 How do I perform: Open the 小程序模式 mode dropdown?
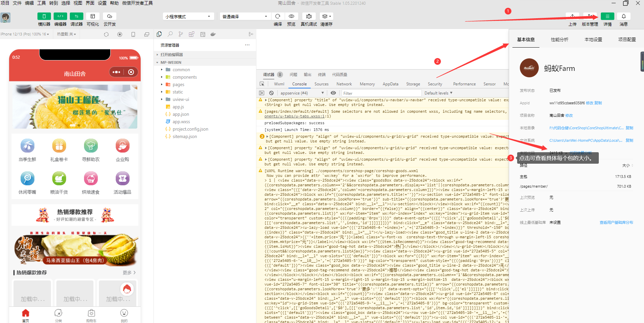click(x=188, y=17)
